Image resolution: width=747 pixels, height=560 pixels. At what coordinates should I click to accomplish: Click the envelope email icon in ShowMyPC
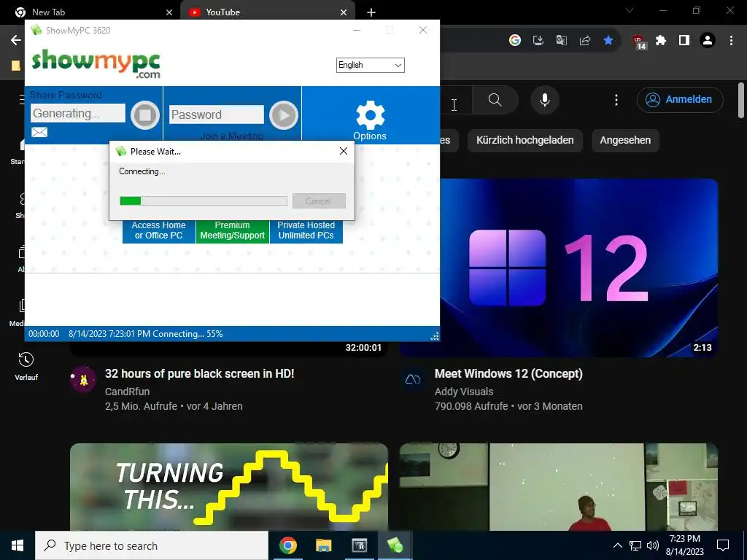click(39, 132)
